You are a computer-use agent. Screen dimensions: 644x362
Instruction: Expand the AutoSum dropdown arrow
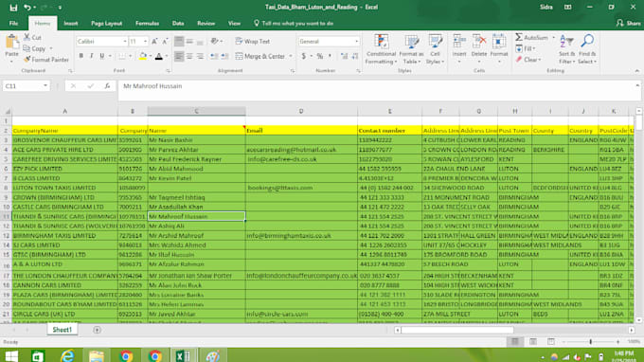pyautogui.click(x=553, y=37)
